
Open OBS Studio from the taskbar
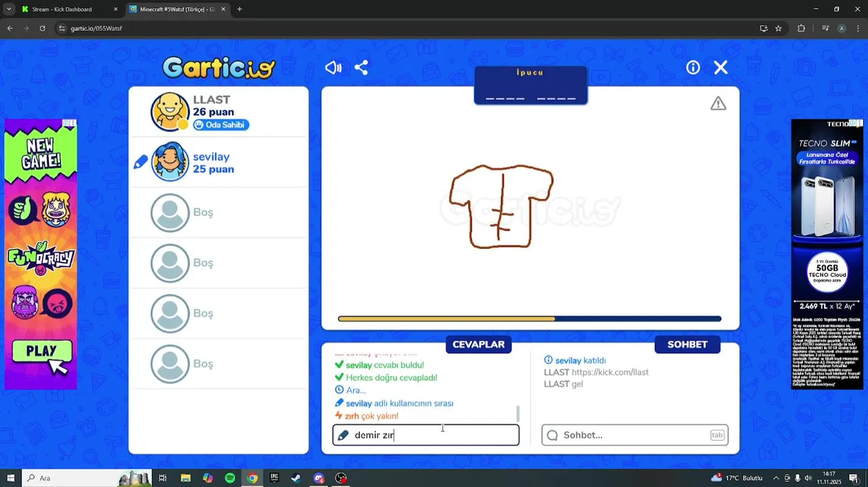(341, 478)
